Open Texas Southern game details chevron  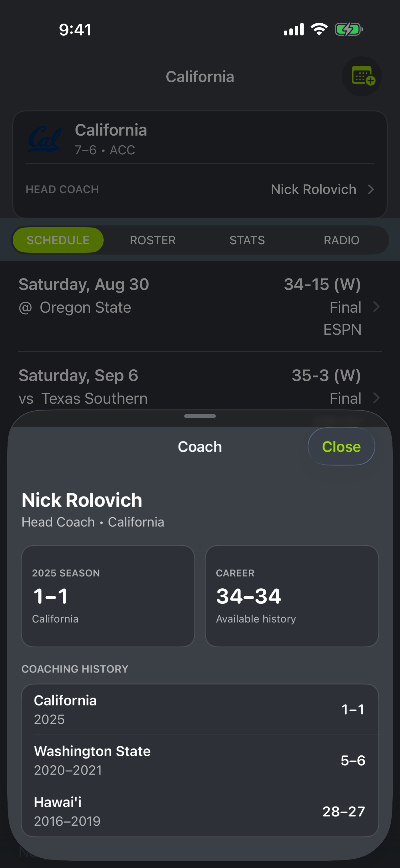point(376,398)
